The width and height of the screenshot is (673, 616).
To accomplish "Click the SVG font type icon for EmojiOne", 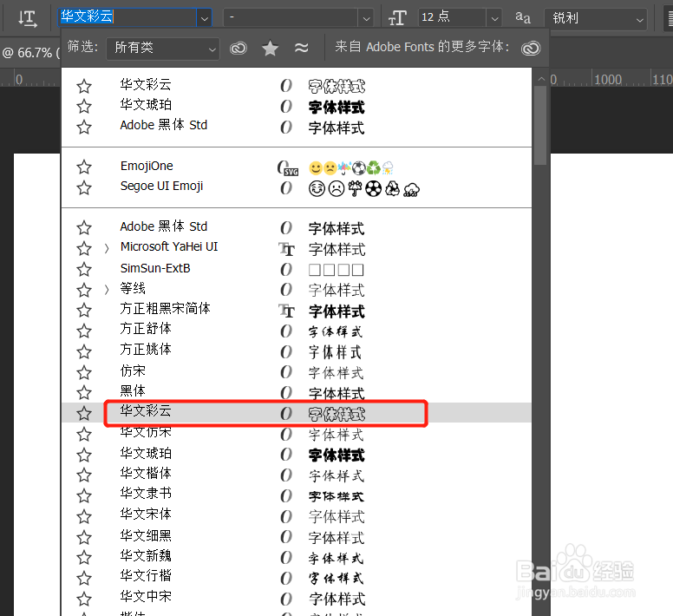I will tap(288, 167).
